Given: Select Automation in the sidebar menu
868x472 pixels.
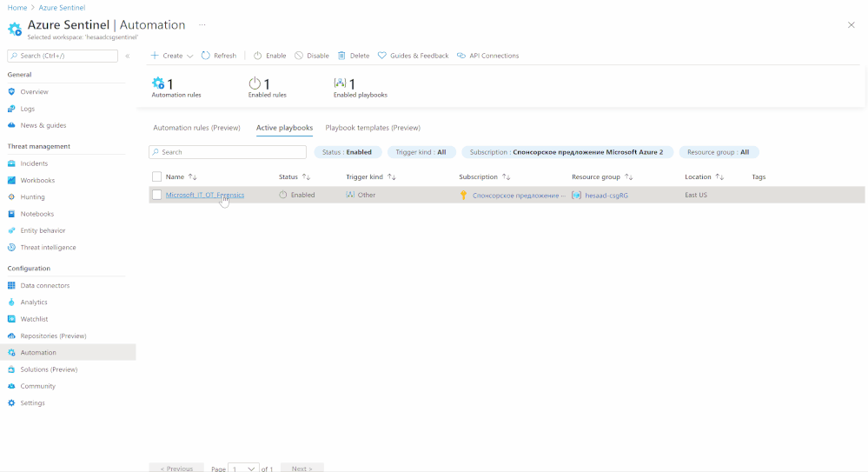Looking at the screenshot, I should 68,352.
